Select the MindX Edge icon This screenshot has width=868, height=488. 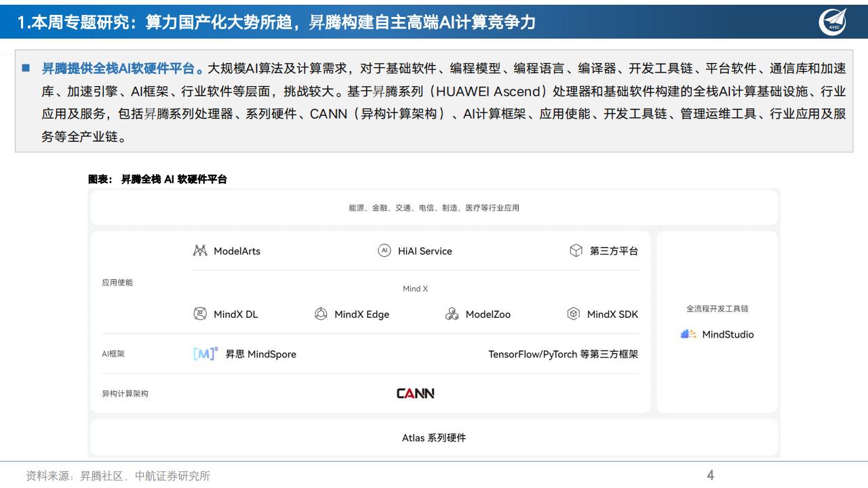pos(321,314)
